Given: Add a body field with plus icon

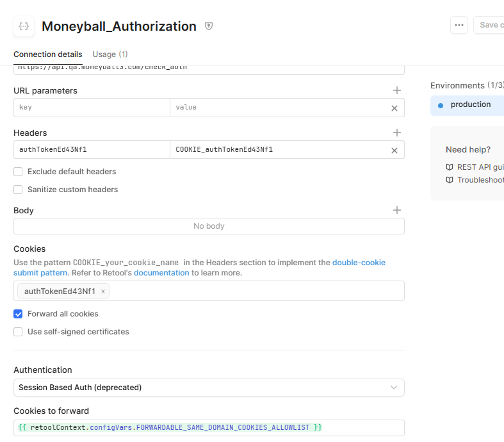Looking at the screenshot, I should [397, 210].
